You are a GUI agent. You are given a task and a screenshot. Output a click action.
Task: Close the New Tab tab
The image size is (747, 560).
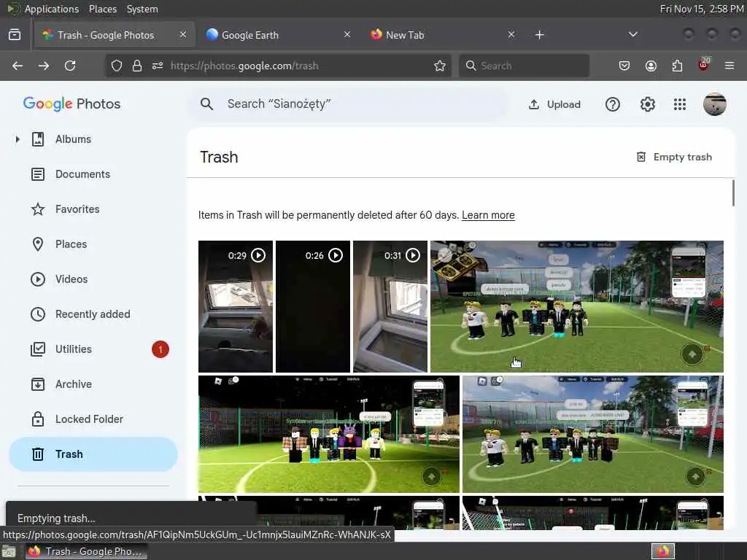511,34
